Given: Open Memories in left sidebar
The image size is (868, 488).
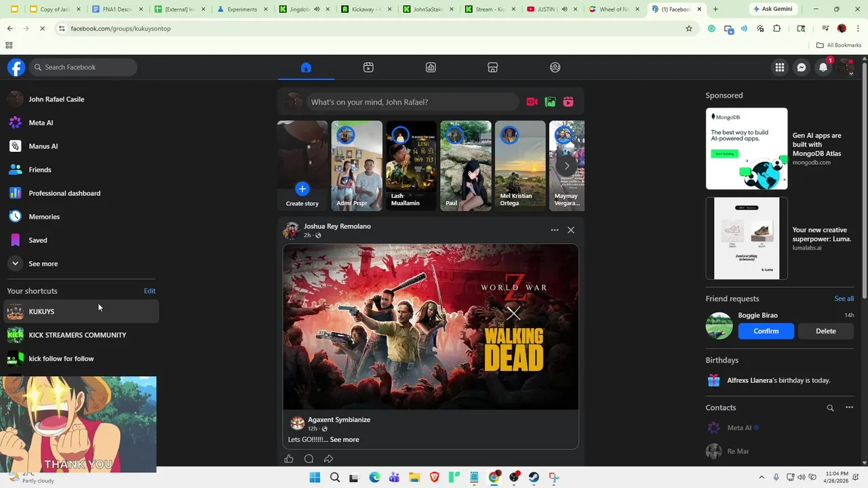Looking at the screenshot, I should click(x=81, y=217).
